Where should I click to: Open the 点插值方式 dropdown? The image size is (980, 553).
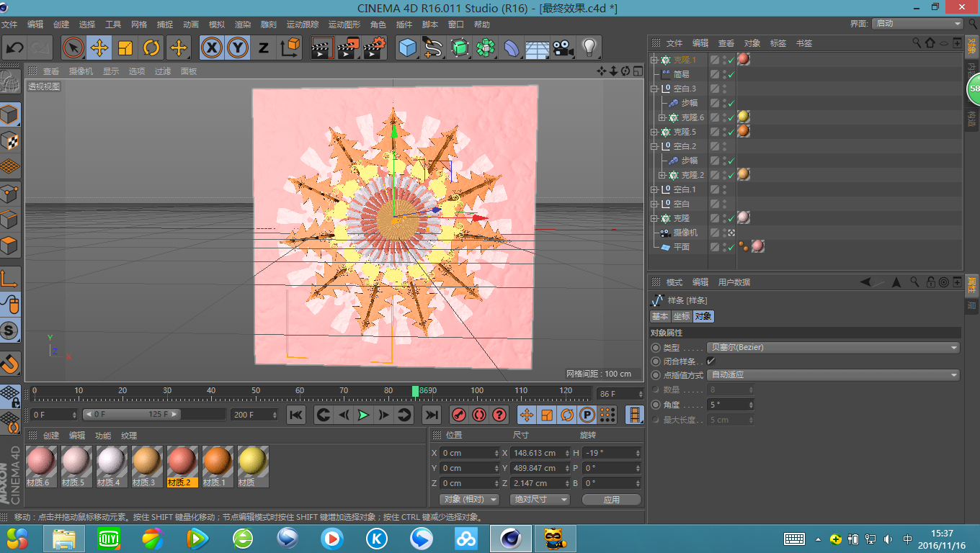pyautogui.click(x=834, y=374)
